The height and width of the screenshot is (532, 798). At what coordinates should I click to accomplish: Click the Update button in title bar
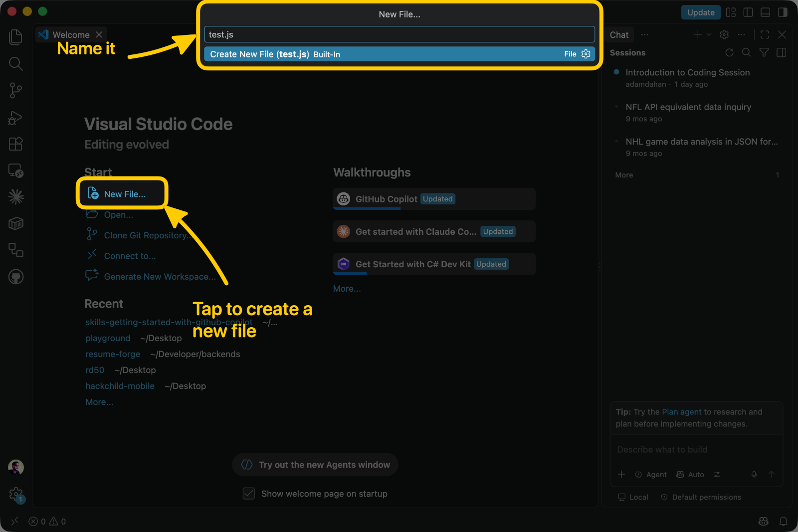point(701,12)
